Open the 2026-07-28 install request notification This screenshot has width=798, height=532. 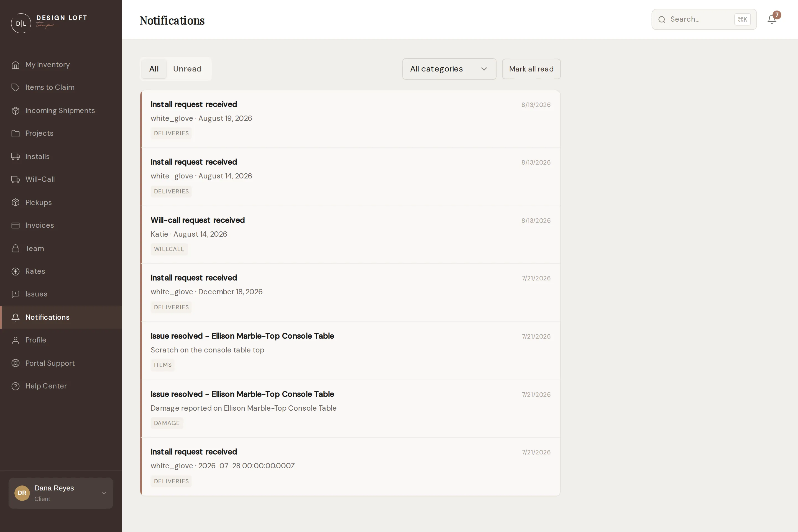point(351,467)
